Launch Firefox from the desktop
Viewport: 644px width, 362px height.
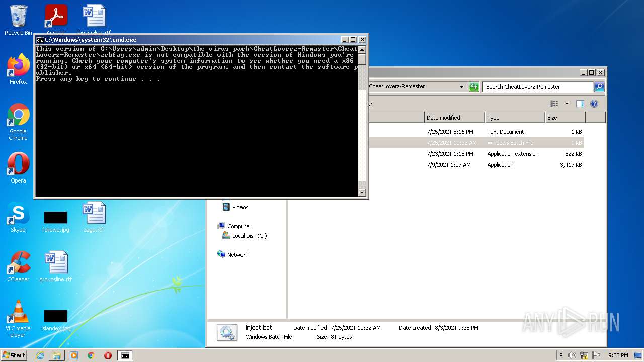[x=18, y=69]
